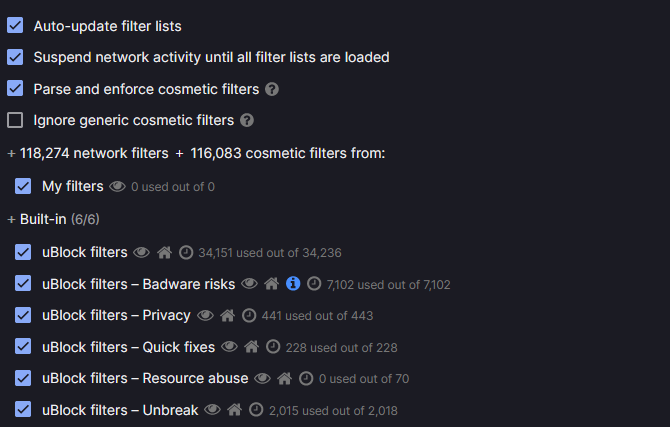The width and height of the screenshot is (670, 427).
Task: Collapse the Built-in filter lists section
Action: 11,219
